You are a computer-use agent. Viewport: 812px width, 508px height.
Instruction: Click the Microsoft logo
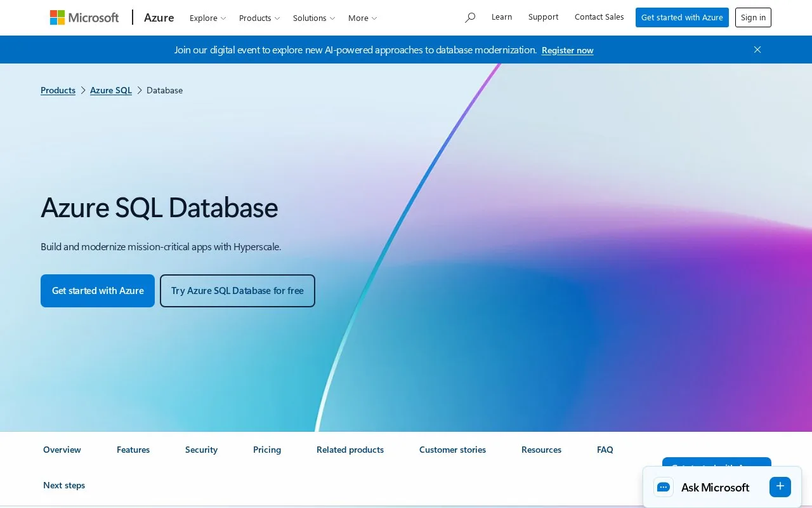tap(84, 18)
